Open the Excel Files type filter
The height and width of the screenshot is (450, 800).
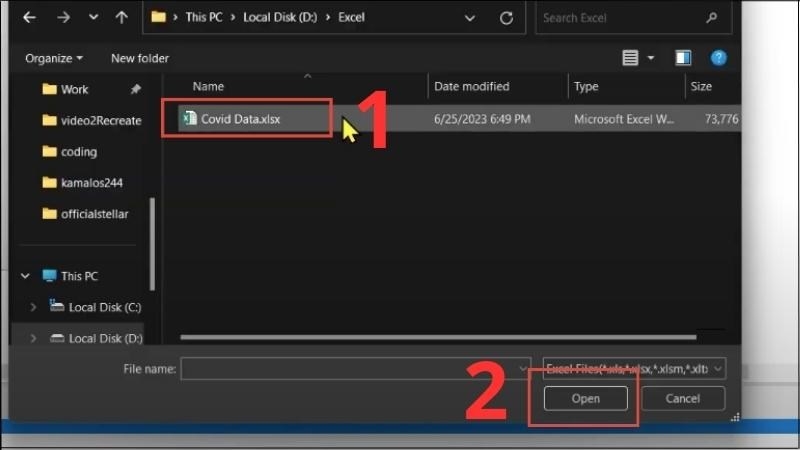[x=634, y=368]
